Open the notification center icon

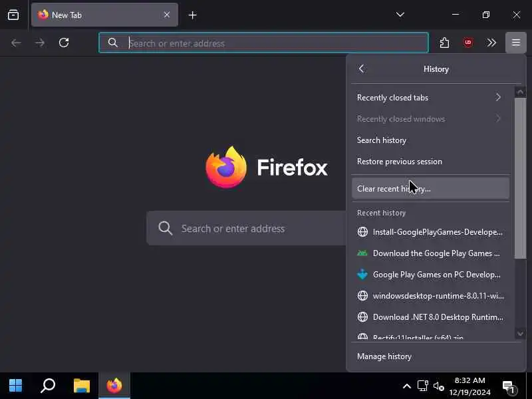click(x=508, y=386)
